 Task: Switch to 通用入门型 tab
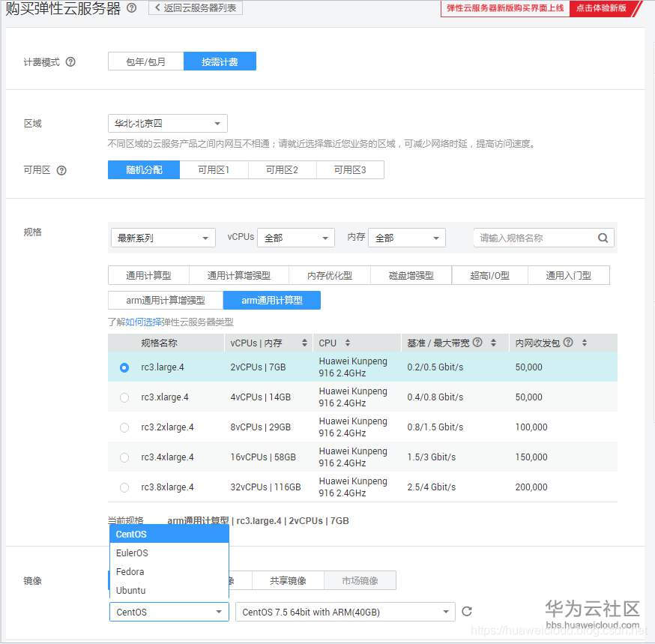[x=569, y=275]
